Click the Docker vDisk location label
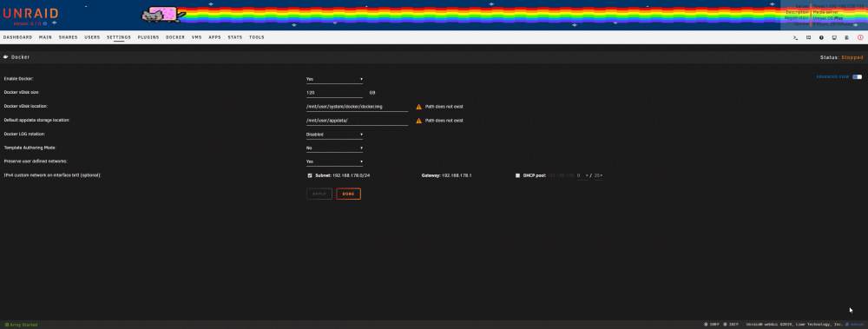 point(25,107)
